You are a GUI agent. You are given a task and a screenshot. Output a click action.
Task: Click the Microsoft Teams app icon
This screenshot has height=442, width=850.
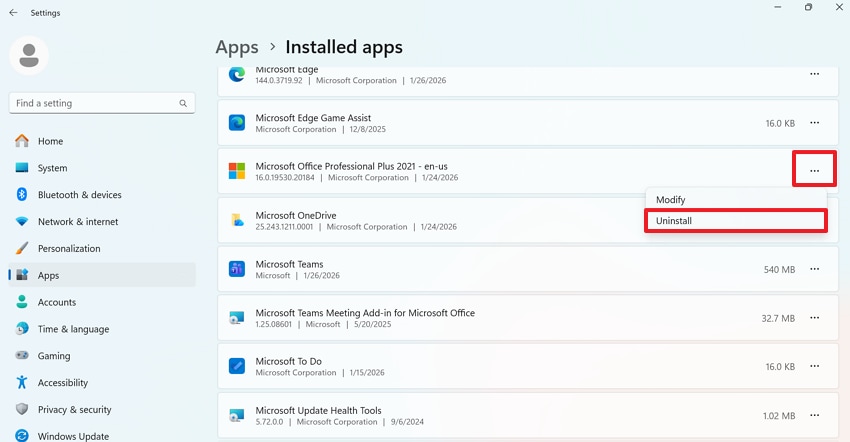(x=237, y=269)
